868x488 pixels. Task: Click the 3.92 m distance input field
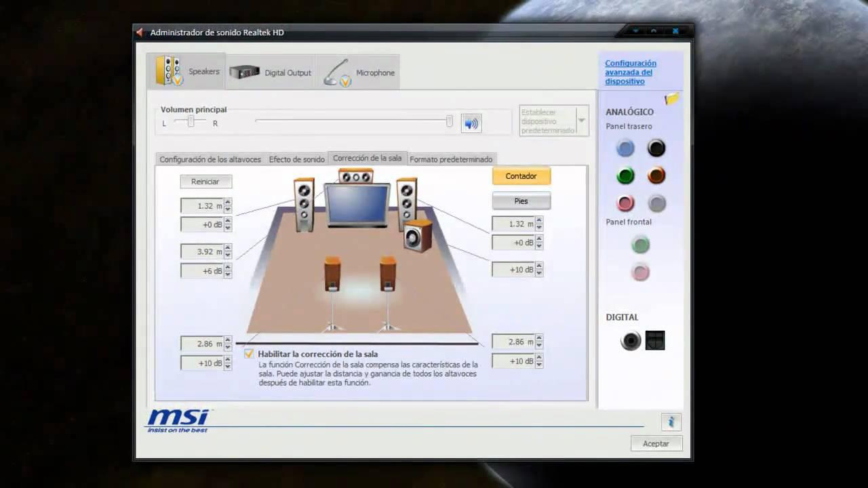tap(203, 251)
